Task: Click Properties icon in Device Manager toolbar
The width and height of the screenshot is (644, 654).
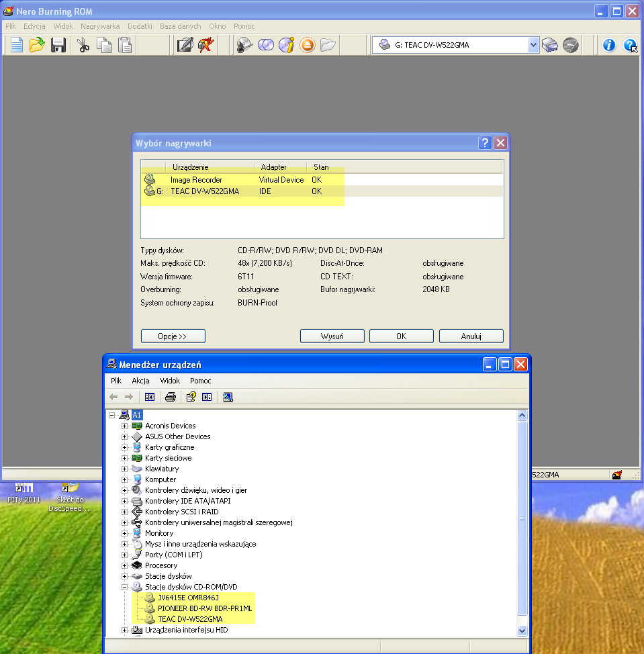Action: [191, 397]
